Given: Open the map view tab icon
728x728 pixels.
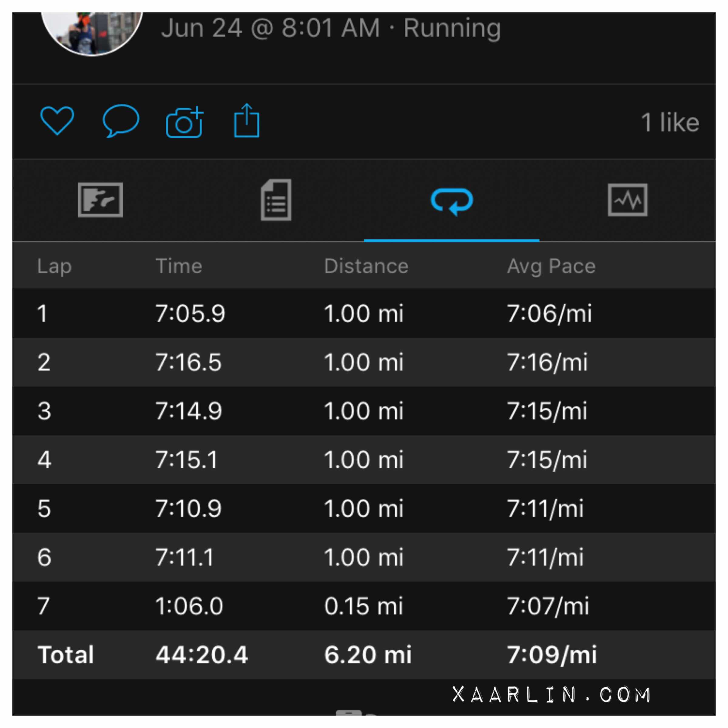Looking at the screenshot, I should click(100, 200).
